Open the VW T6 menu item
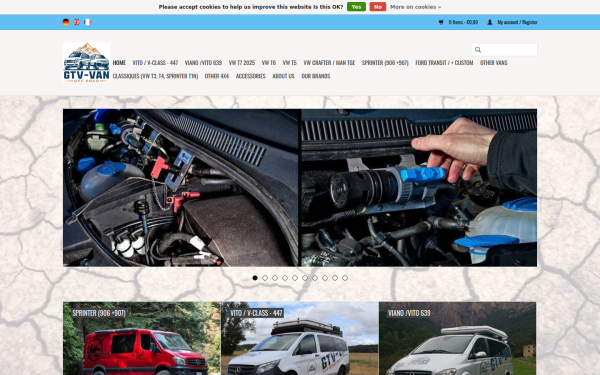The width and height of the screenshot is (600, 375). [x=269, y=63]
